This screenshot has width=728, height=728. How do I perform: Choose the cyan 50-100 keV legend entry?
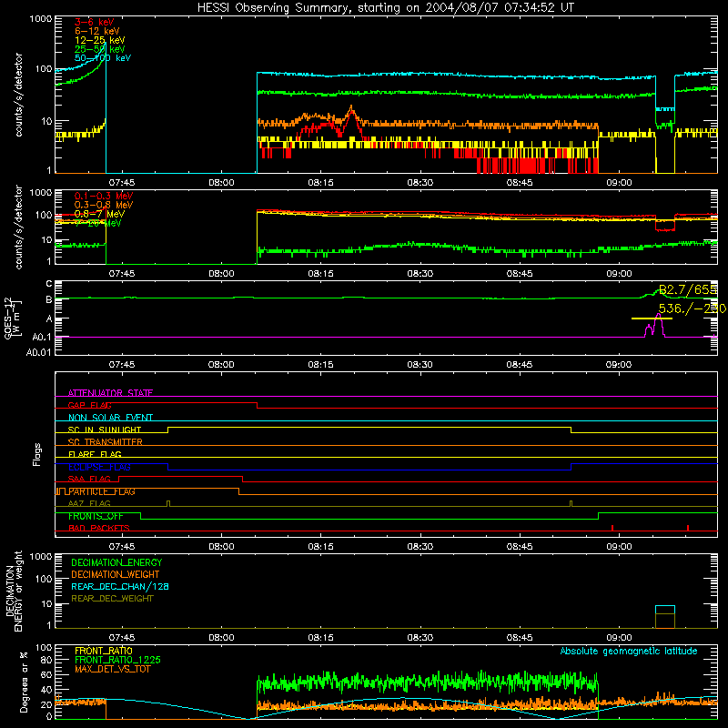102,58
